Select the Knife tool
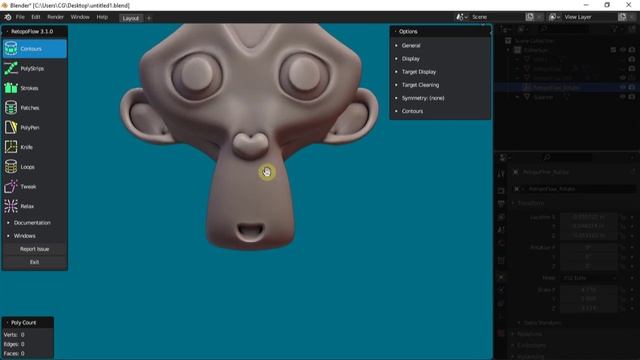 tap(35, 147)
